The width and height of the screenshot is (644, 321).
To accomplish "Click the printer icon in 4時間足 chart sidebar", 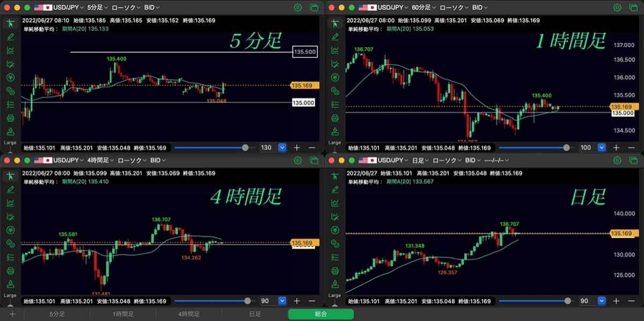I will [10, 270].
